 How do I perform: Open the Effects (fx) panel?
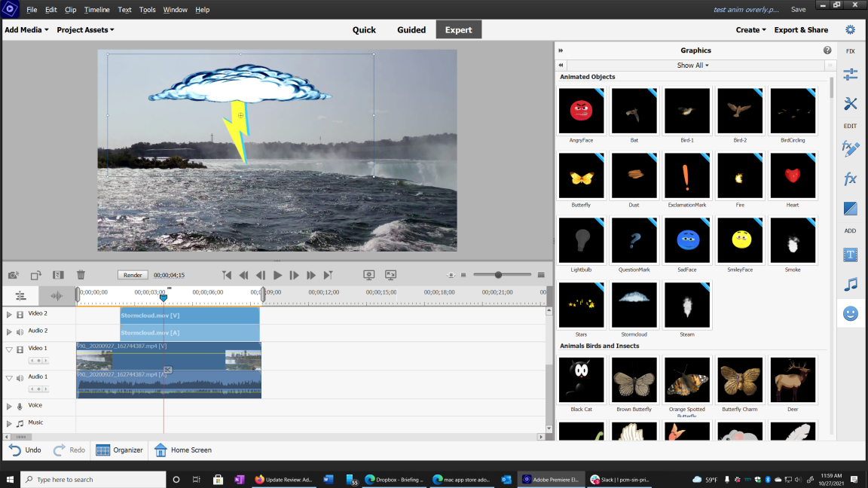coord(850,179)
